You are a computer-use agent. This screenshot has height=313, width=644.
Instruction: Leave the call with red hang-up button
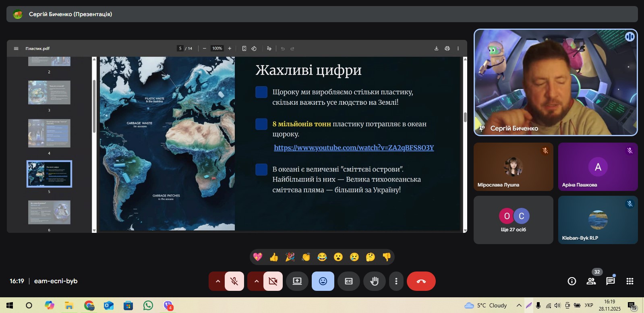[421, 281]
